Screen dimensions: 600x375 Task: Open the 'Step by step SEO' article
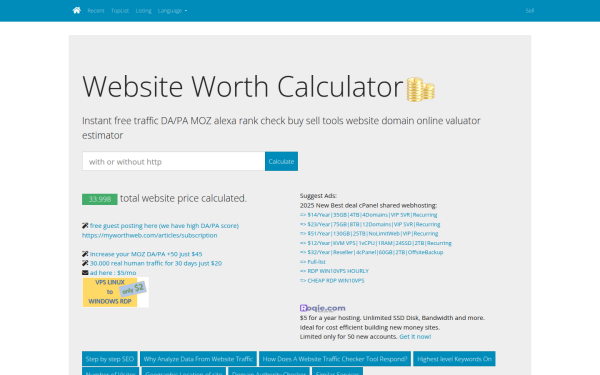point(110,359)
